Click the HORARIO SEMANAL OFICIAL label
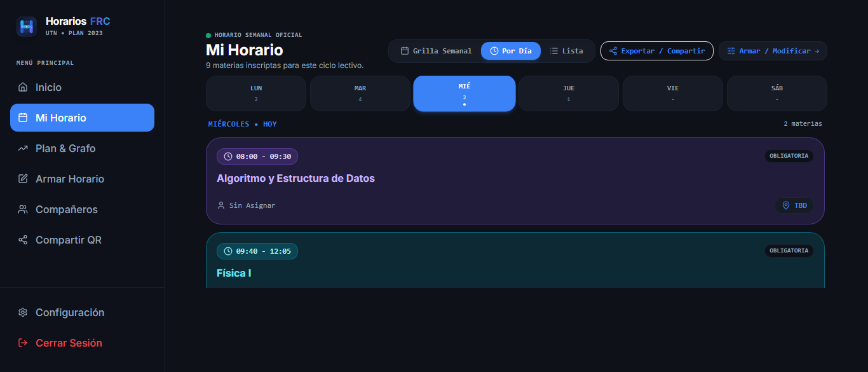Image resolution: width=868 pixels, height=372 pixels. point(259,35)
